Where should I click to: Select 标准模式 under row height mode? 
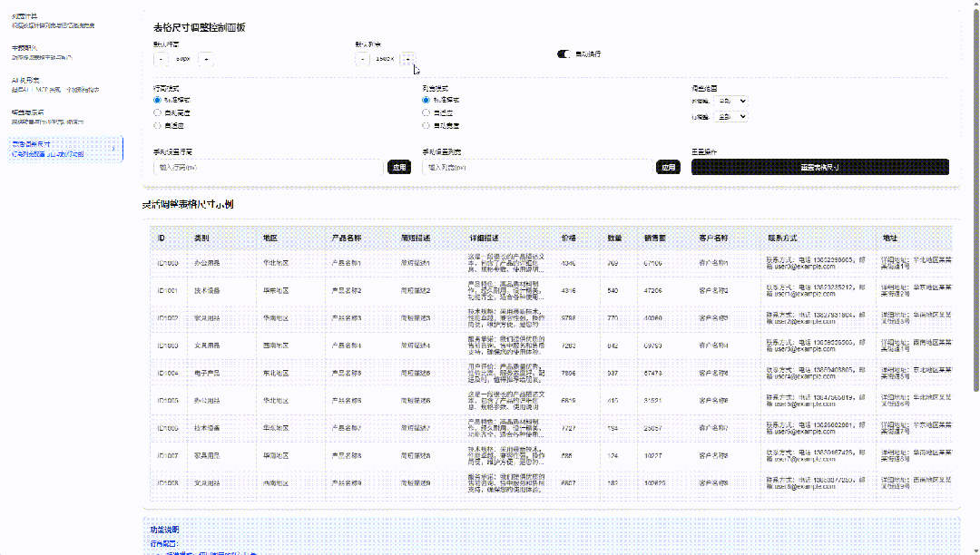(x=158, y=100)
